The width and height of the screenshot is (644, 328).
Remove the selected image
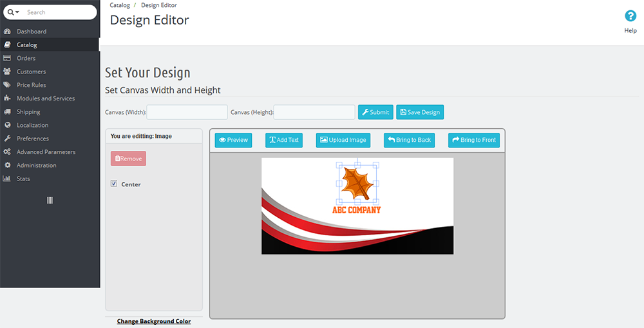pos(128,159)
